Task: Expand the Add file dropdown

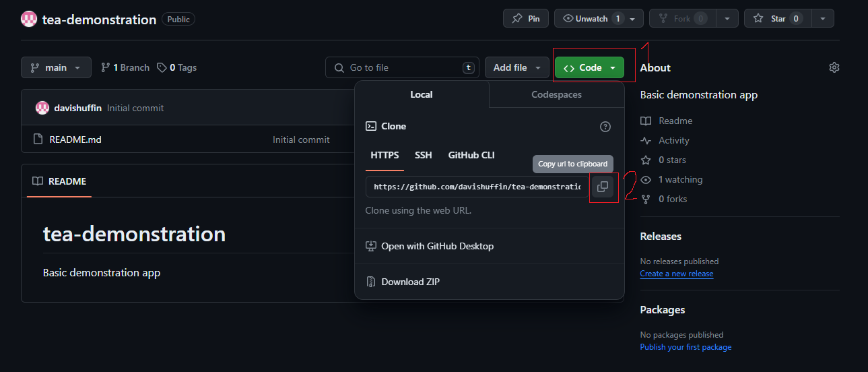Action: [x=517, y=67]
